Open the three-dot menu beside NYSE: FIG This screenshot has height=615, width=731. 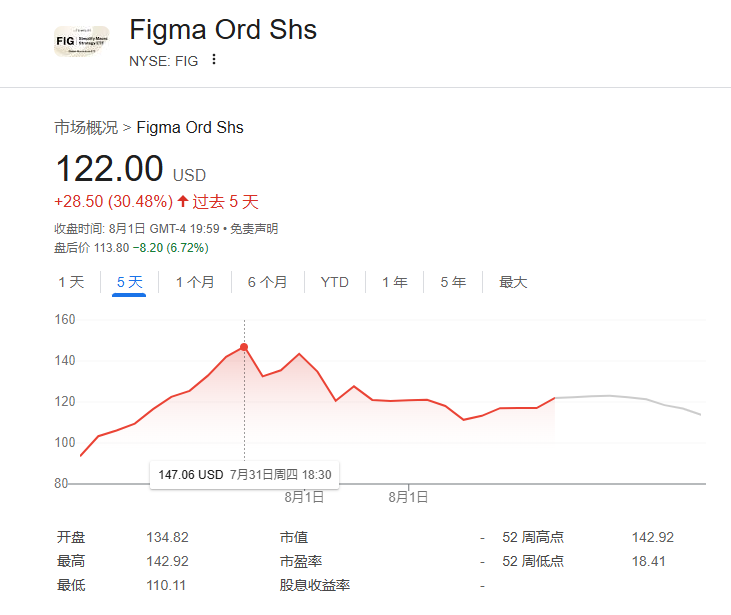(214, 60)
